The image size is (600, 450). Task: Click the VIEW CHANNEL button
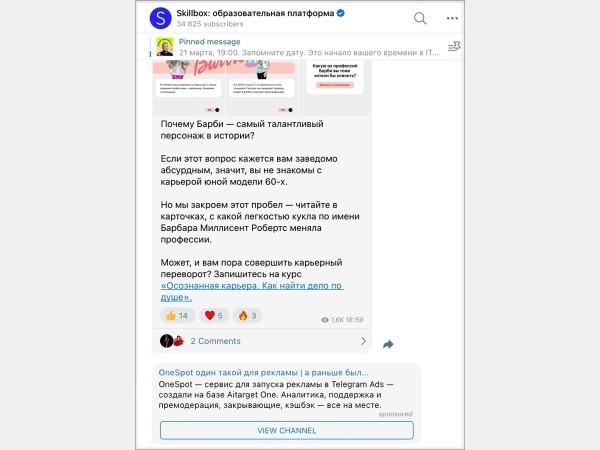[x=287, y=430]
